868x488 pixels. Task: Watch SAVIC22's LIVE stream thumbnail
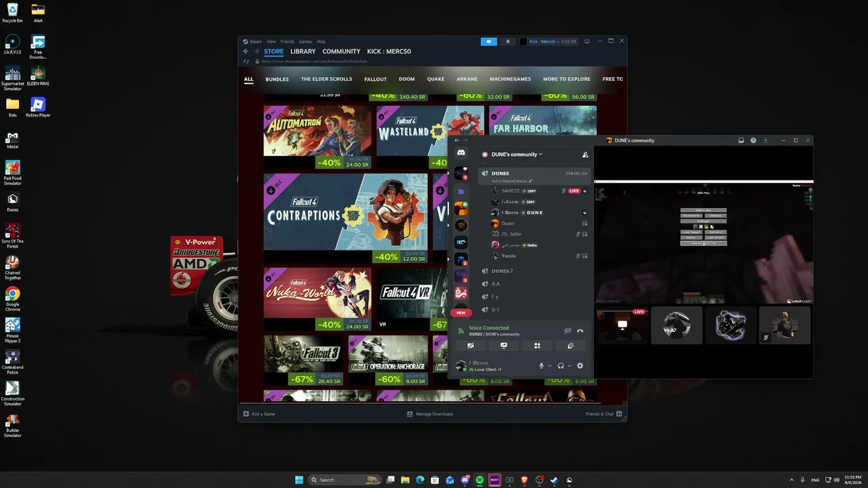coord(623,325)
